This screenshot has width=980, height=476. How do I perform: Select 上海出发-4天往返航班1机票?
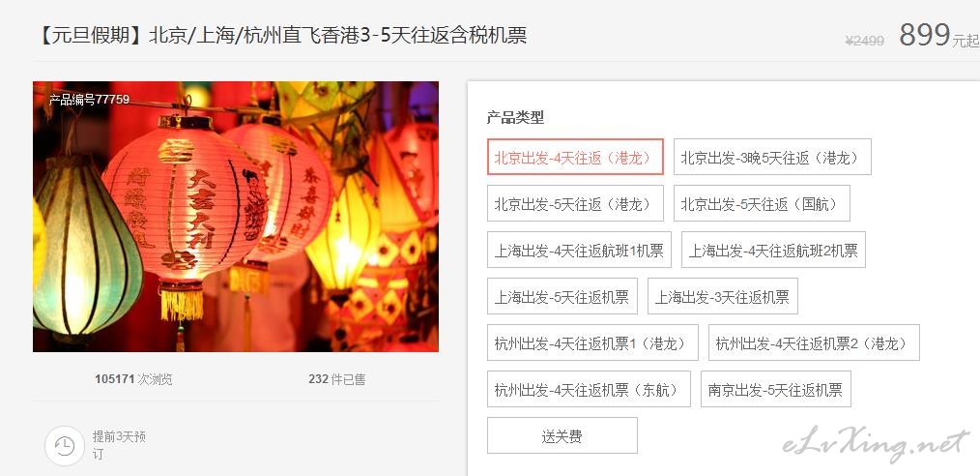(579, 250)
